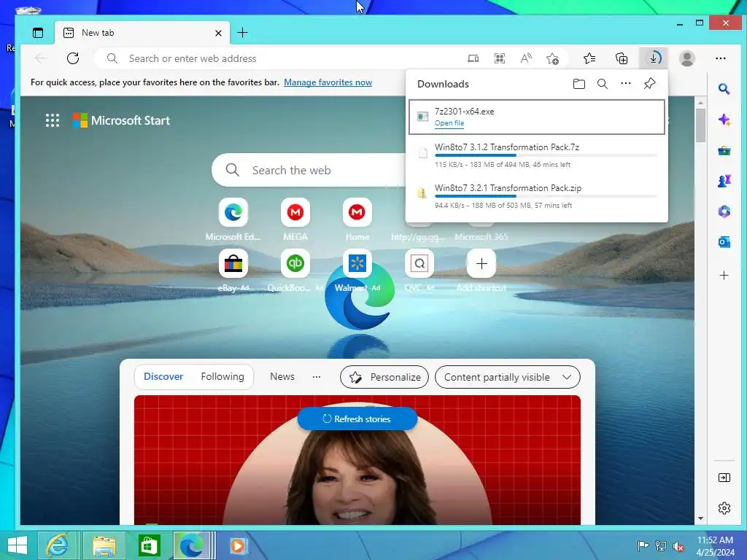Click the Refresh stories button
The width and height of the screenshot is (747, 560).
[357, 419]
